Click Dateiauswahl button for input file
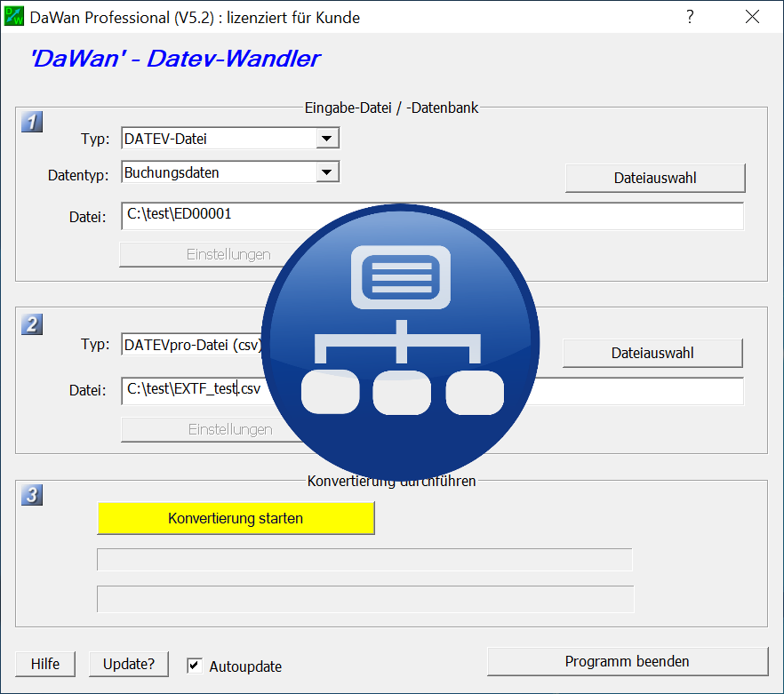The image size is (784, 694). [655, 178]
